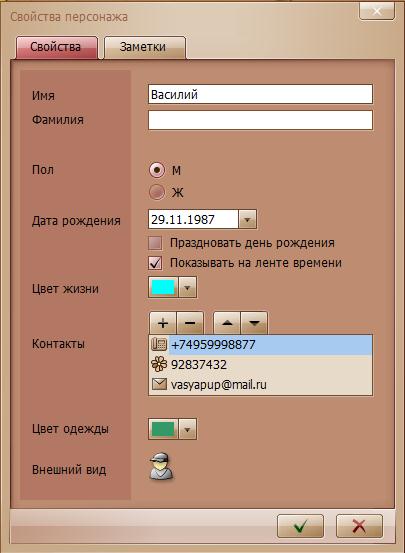Confirm with the green checkmark button

click(x=300, y=526)
